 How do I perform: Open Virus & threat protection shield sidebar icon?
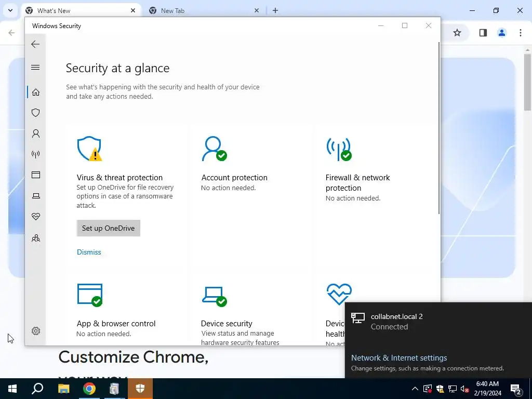[36, 113]
